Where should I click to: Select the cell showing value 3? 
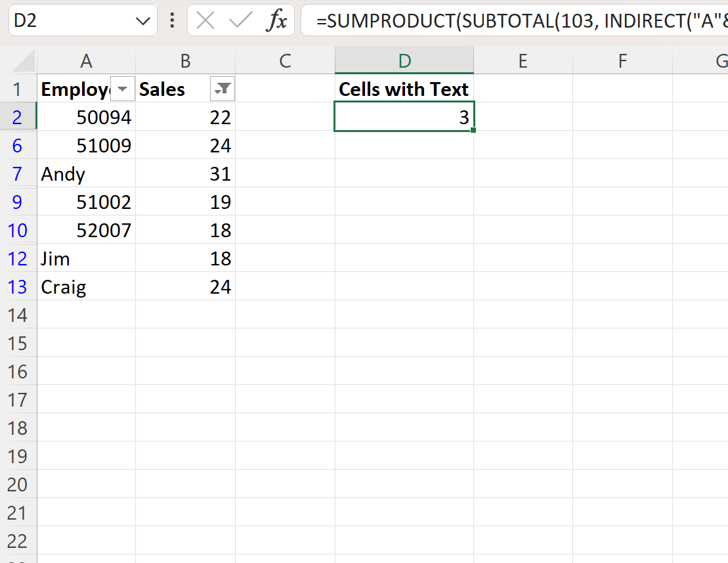(404, 117)
